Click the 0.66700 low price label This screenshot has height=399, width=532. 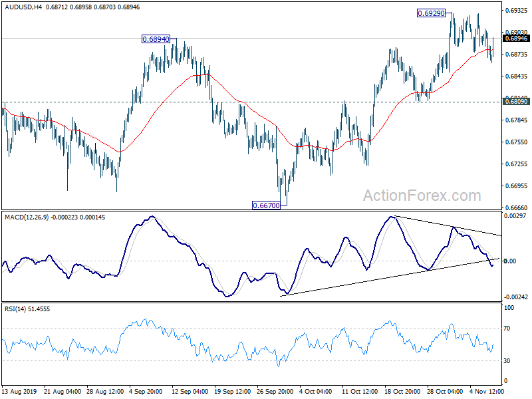pyautogui.click(x=267, y=205)
